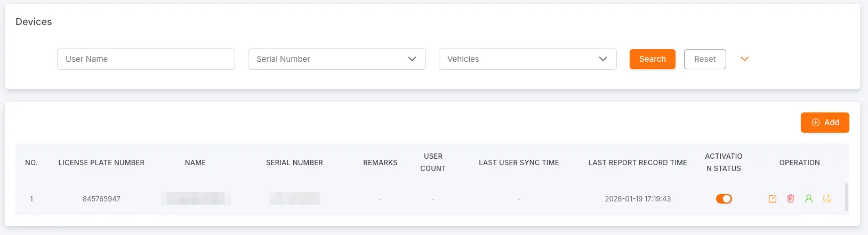
Task: Click the Add device button
Action: 824,123
